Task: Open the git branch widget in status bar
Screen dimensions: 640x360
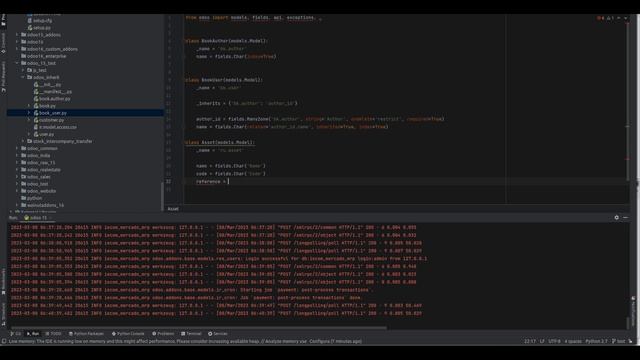Action: coord(618,341)
